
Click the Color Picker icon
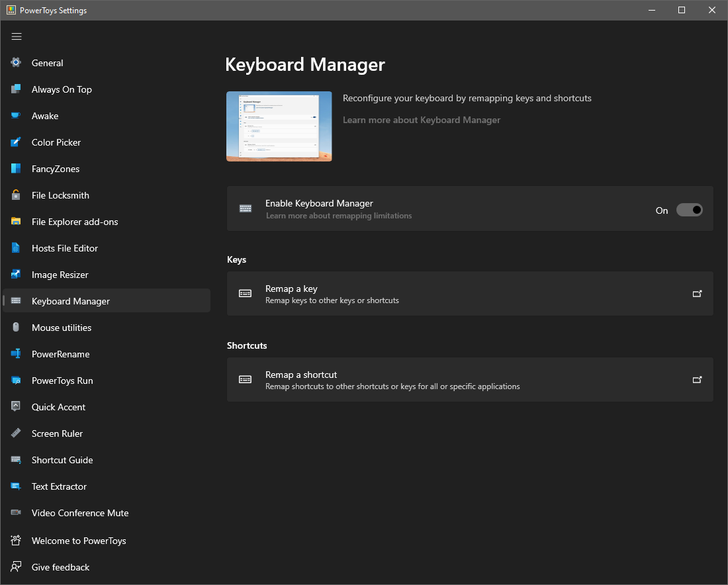point(16,142)
